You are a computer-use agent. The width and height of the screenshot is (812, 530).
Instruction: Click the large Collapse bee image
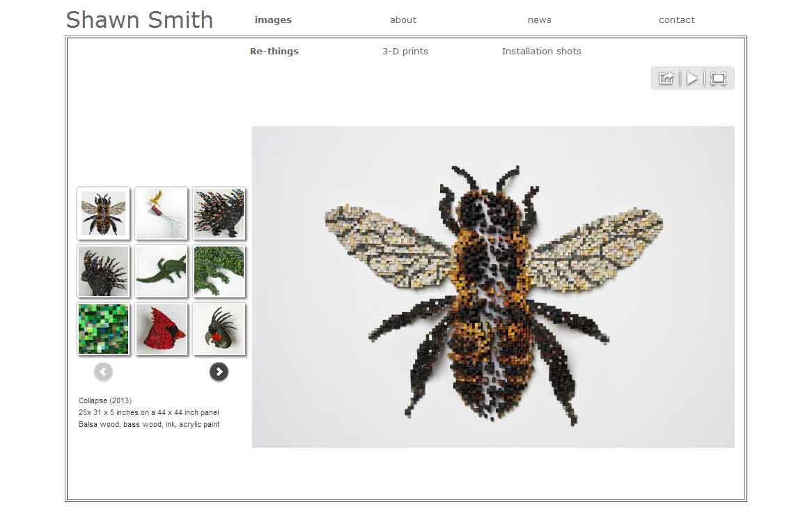[x=493, y=286]
